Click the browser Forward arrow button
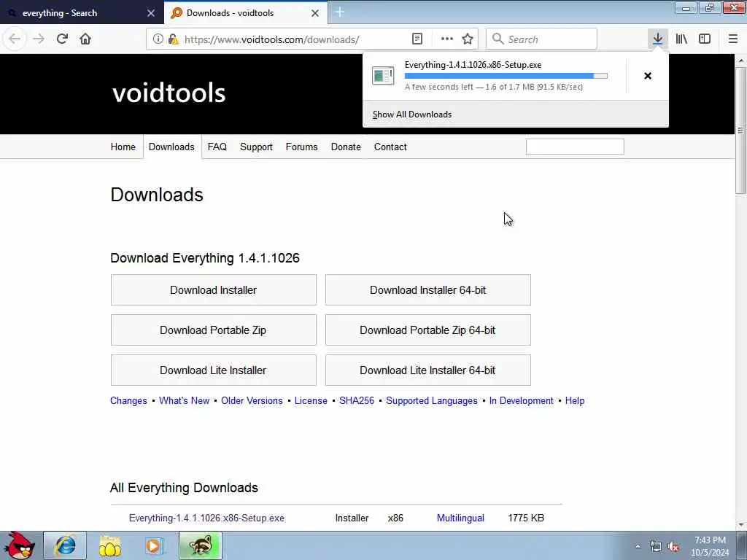The image size is (747, 560). pyautogui.click(x=39, y=39)
